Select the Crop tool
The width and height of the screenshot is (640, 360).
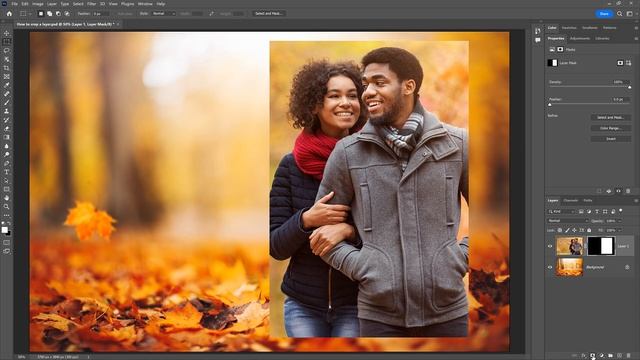click(7, 68)
